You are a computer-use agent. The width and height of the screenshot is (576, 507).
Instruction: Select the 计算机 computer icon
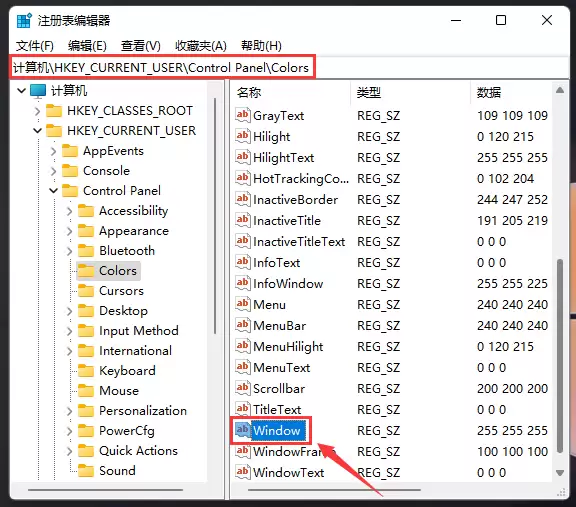tap(38, 91)
